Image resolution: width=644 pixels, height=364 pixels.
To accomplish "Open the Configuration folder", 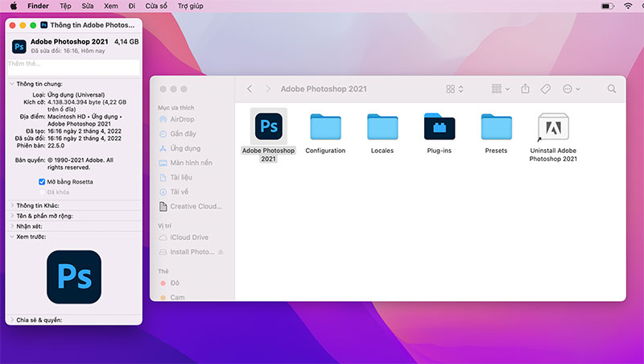I will [x=325, y=127].
